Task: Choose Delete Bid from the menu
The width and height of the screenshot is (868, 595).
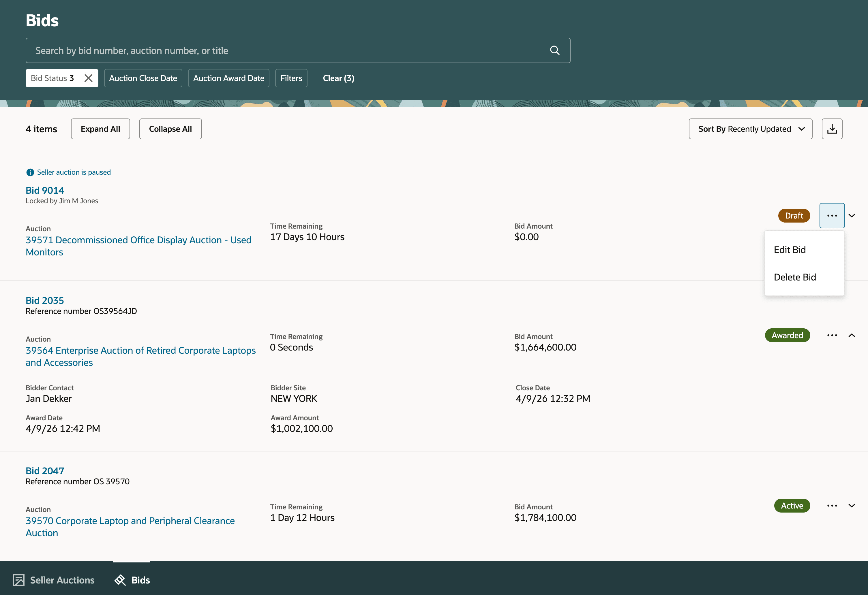Action: tap(804, 277)
